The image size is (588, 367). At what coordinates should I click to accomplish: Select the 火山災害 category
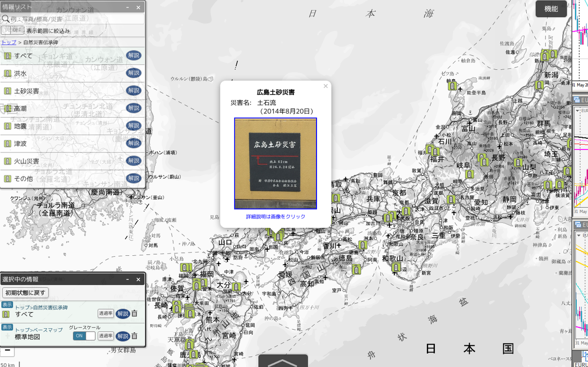pyautogui.click(x=27, y=161)
